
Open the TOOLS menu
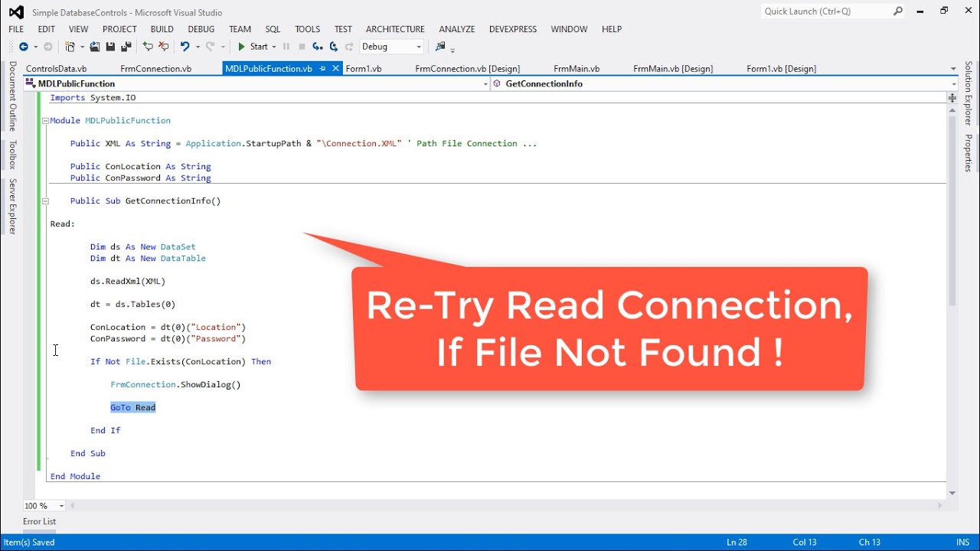[x=308, y=29]
